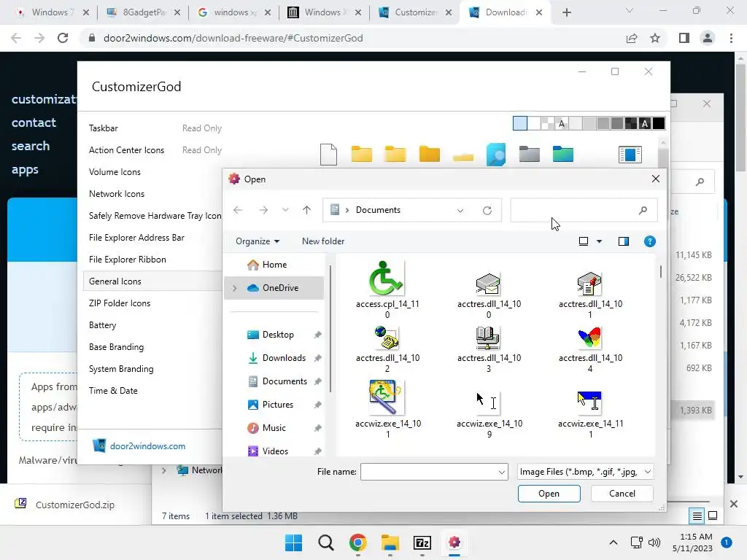This screenshot has height=560, width=747.
Task: Select Network Icons category
Action: click(x=117, y=194)
